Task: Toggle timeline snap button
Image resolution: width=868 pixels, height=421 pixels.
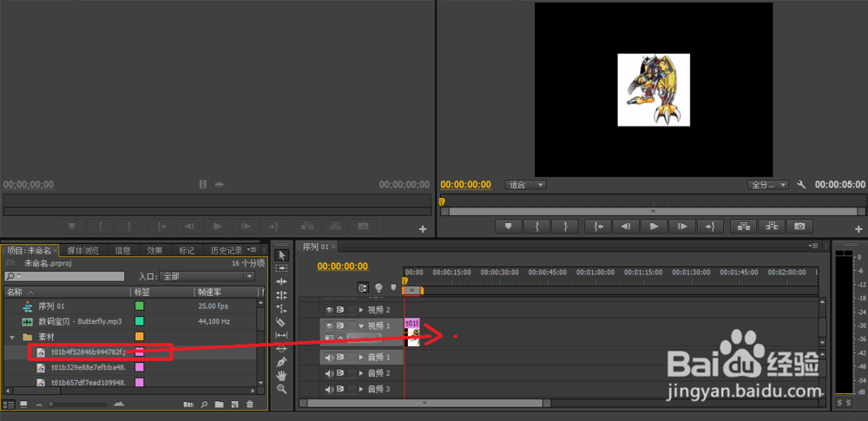Action: 363,287
